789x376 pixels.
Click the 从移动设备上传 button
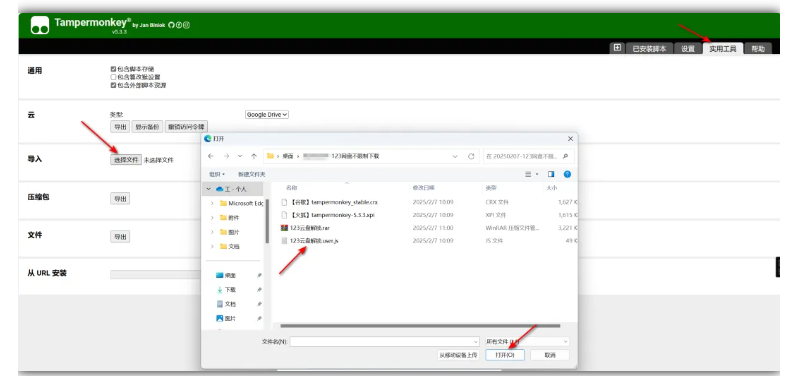click(x=458, y=355)
